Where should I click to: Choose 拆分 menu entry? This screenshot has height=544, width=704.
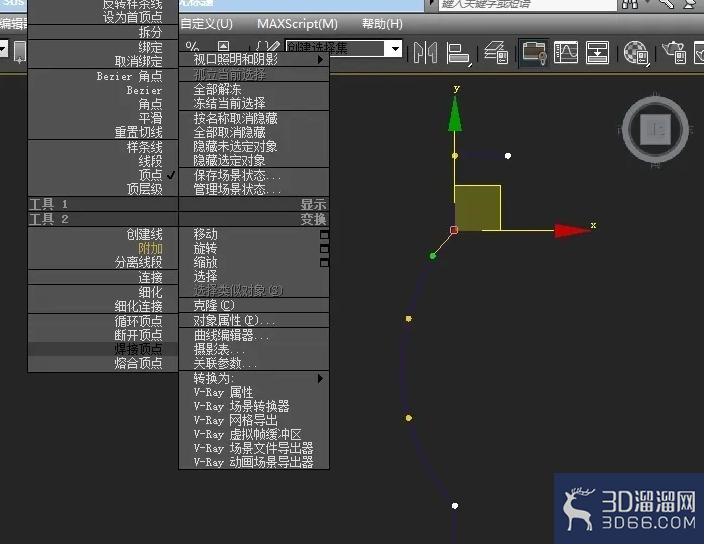(x=103, y=32)
